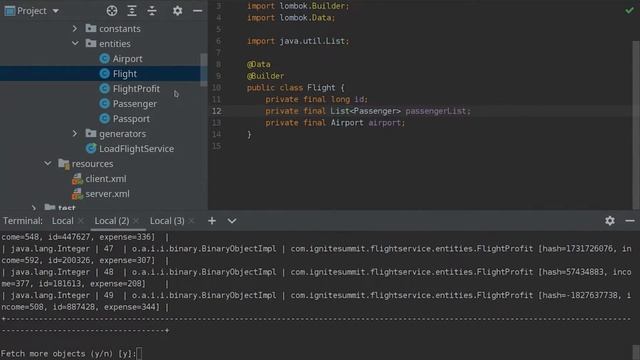The image size is (640, 360).
Task: Select the entities folder
Action: (x=115, y=44)
